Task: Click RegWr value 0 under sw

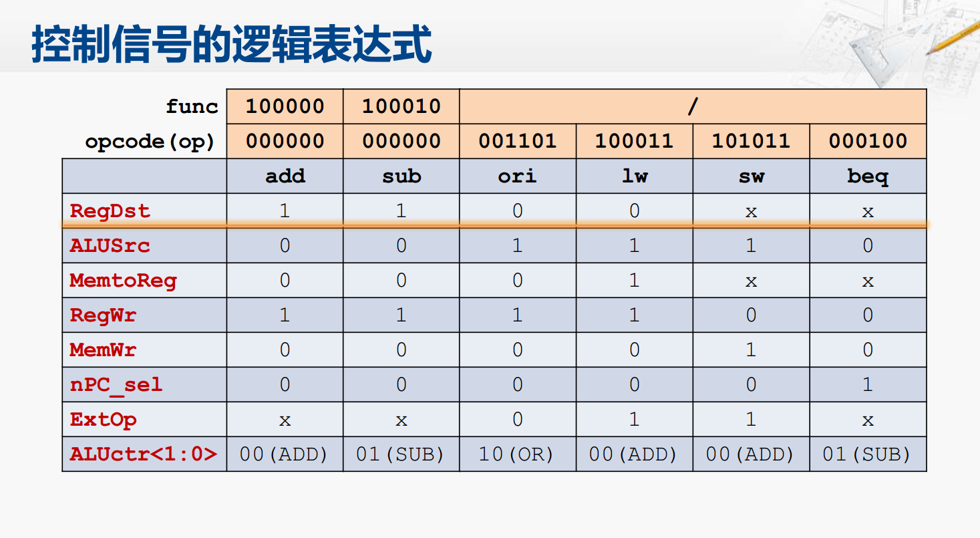Action: 751,315
